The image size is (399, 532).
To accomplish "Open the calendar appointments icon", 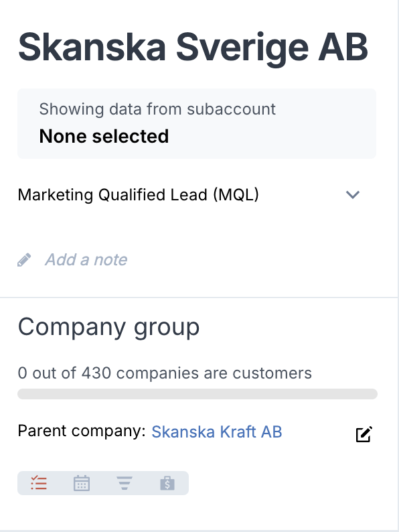I will coord(82,483).
